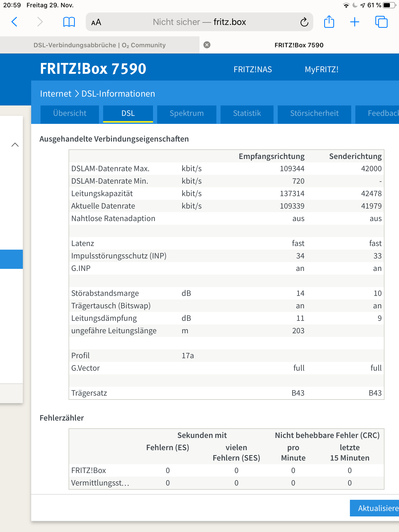Select the Empfangsrichtung value 109344

292,169
